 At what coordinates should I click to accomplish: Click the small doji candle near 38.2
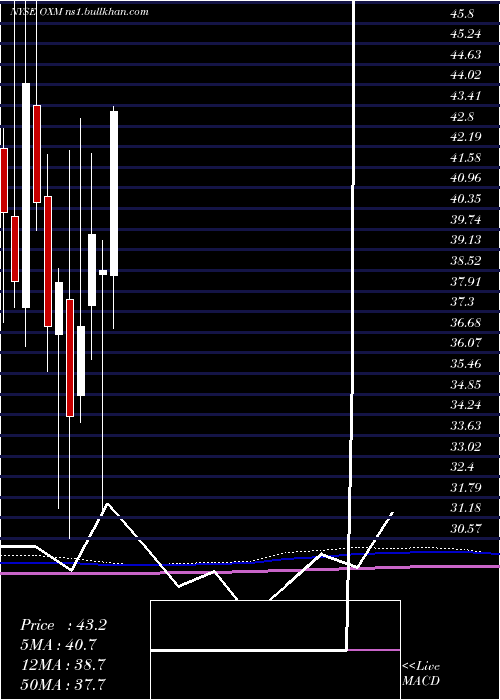point(103,272)
